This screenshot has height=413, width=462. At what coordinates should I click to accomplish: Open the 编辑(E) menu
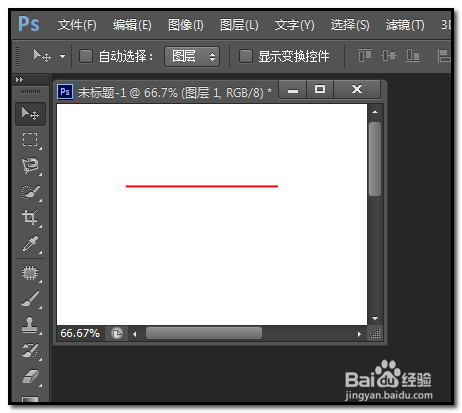pos(132,25)
